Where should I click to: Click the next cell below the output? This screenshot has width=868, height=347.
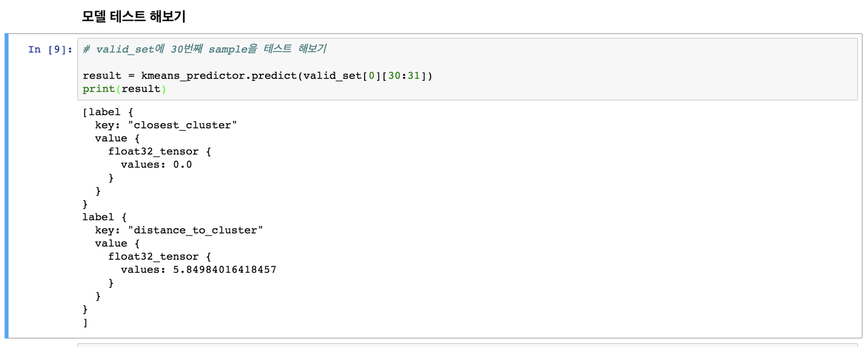click(467, 344)
